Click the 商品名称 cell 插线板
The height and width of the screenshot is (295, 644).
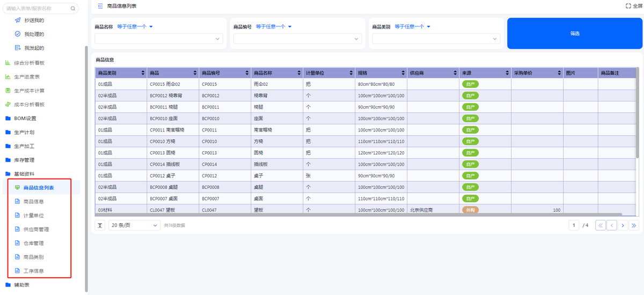277,164
